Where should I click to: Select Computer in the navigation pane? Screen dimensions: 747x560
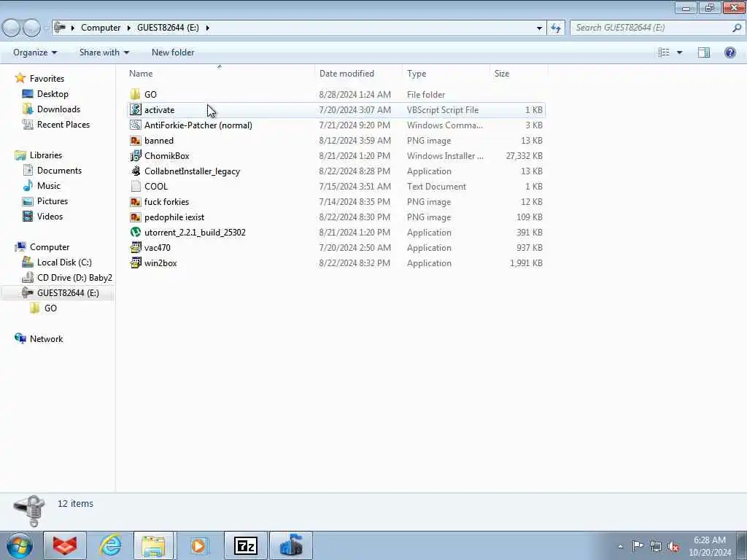click(x=50, y=247)
